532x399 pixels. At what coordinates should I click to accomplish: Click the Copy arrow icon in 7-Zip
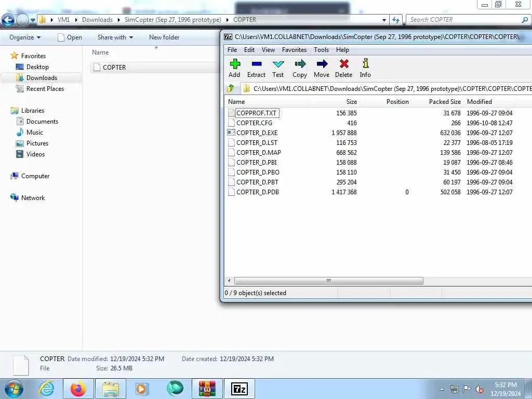pyautogui.click(x=300, y=64)
